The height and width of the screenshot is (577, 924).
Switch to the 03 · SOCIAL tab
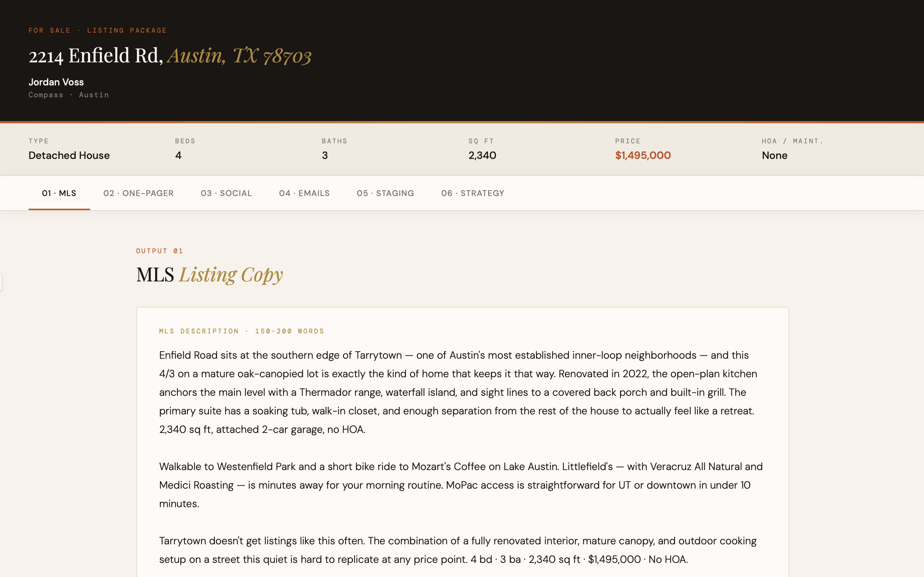point(226,193)
